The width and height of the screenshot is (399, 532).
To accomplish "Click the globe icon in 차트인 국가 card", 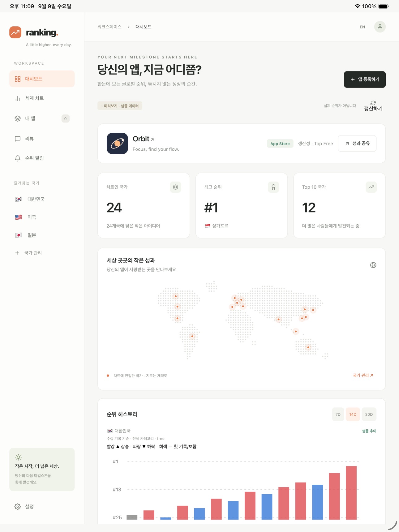I will [175, 187].
